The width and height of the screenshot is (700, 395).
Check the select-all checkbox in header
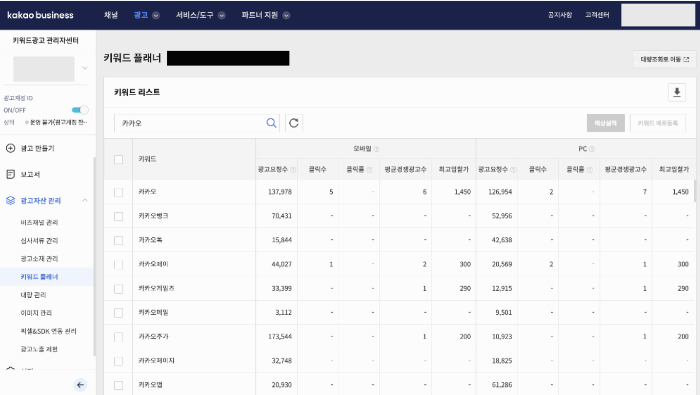point(118,159)
